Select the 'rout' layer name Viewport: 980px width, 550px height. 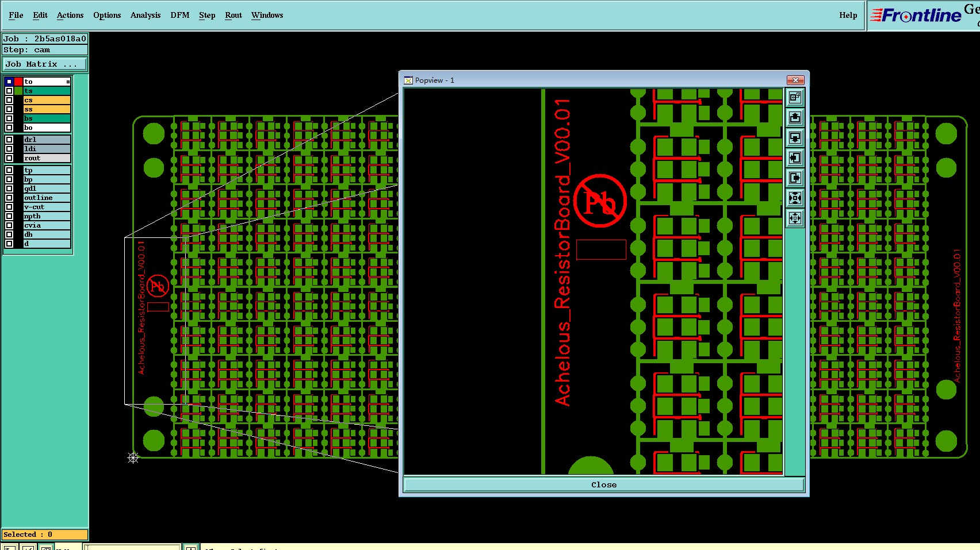47,158
